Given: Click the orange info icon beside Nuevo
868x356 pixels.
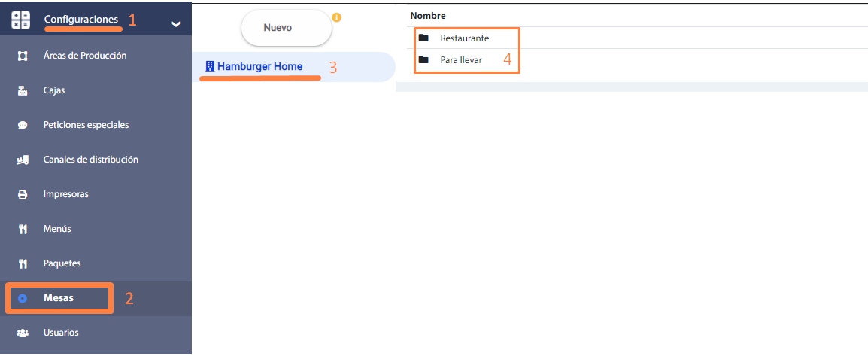Looking at the screenshot, I should pos(337,17).
